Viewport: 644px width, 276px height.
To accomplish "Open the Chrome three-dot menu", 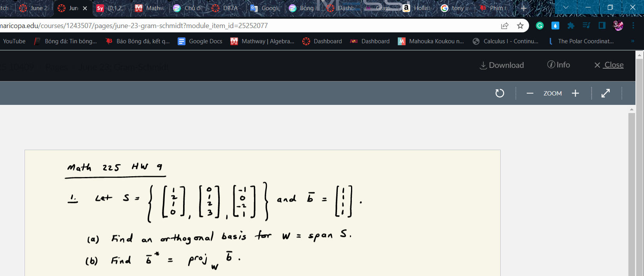I will point(633,26).
